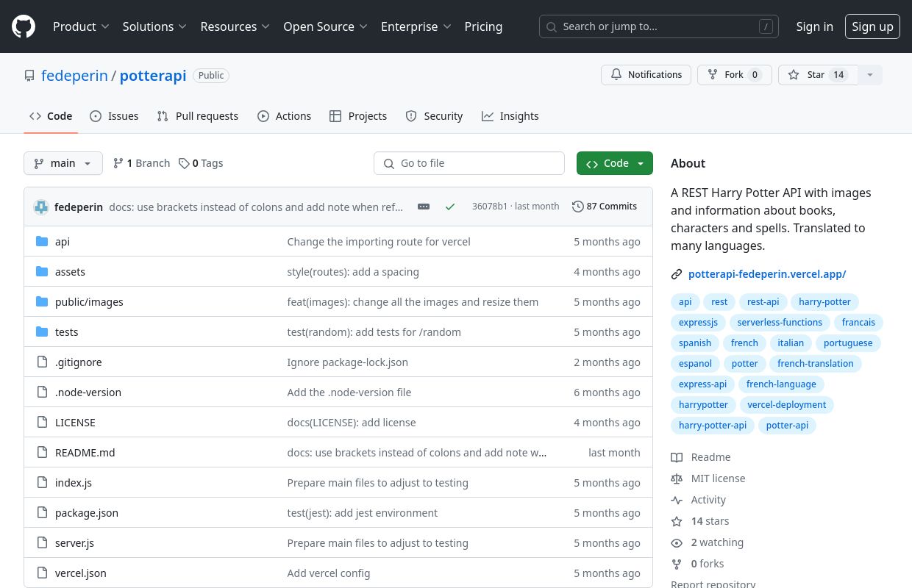Click the api folder icon

click(x=42, y=242)
